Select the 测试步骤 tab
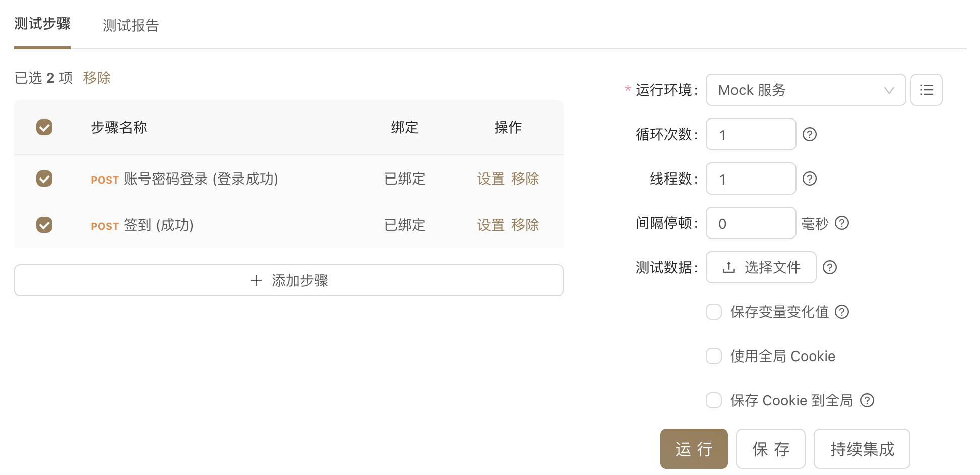The image size is (980, 475). [42, 24]
